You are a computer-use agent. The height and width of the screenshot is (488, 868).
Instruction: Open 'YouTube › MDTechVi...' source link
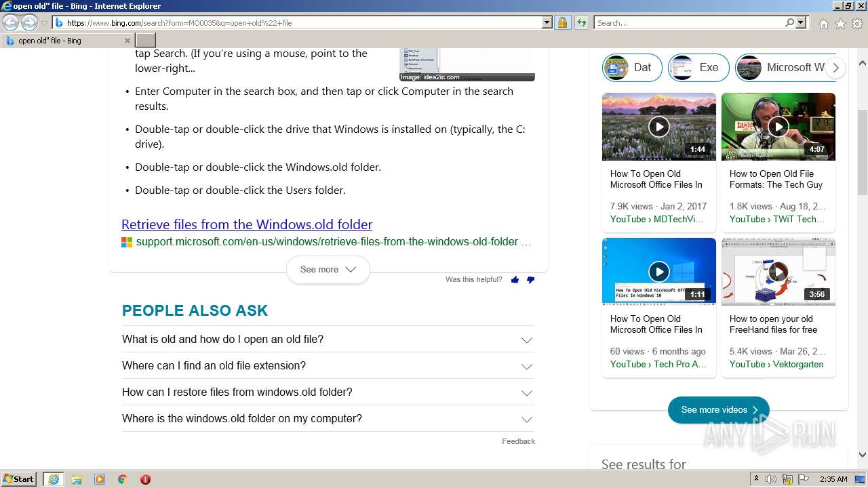656,219
